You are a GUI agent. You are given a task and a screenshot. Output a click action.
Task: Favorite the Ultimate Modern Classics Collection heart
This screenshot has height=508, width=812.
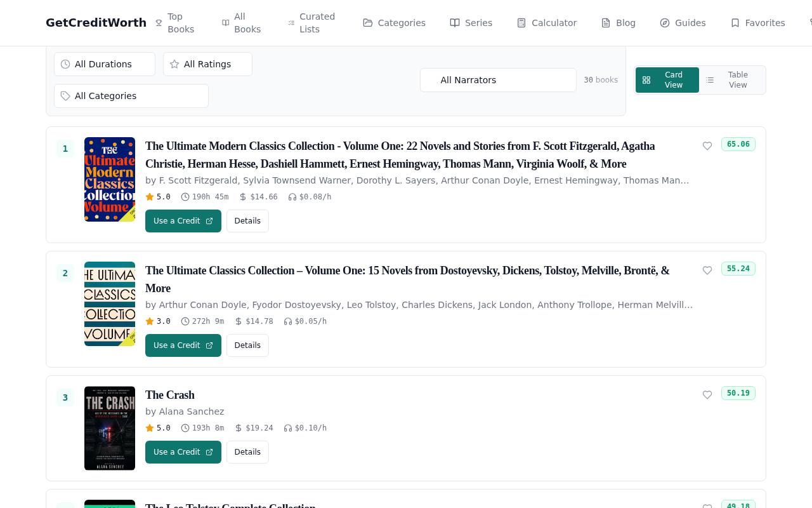pyautogui.click(x=707, y=146)
